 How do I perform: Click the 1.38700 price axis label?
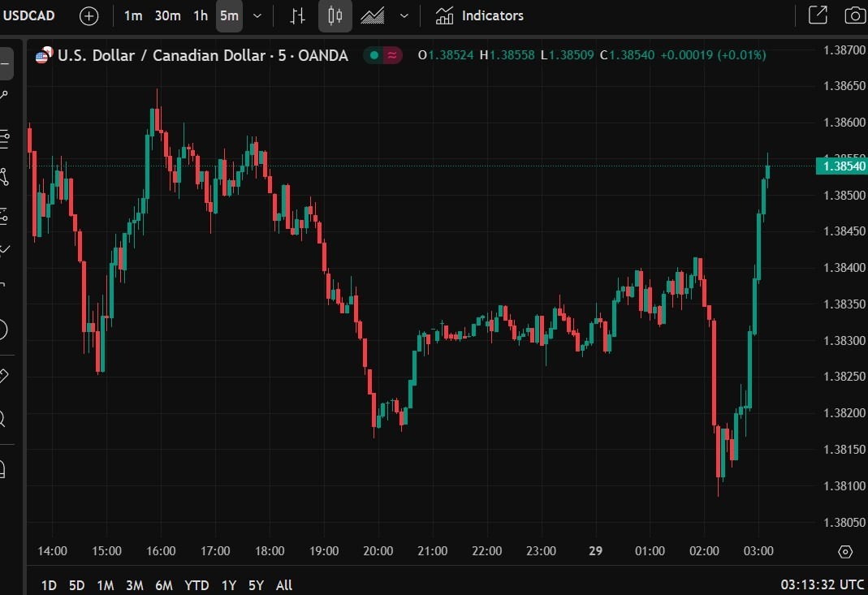pos(844,50)
